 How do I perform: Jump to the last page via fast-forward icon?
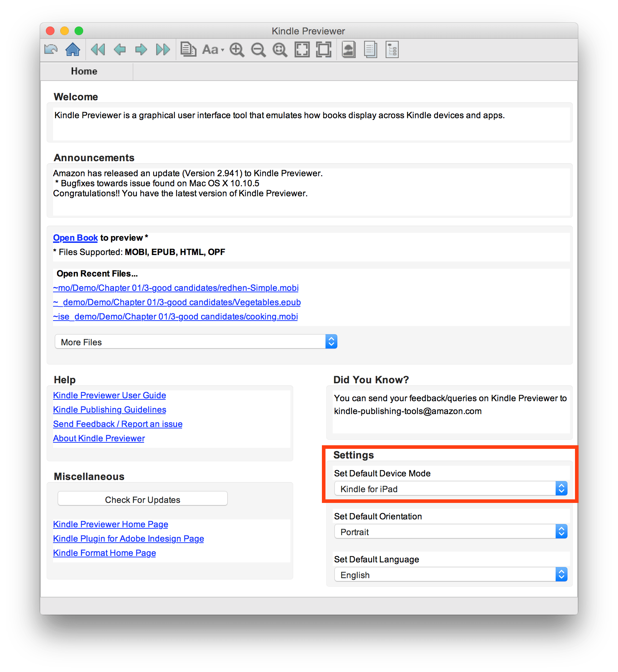162,49
